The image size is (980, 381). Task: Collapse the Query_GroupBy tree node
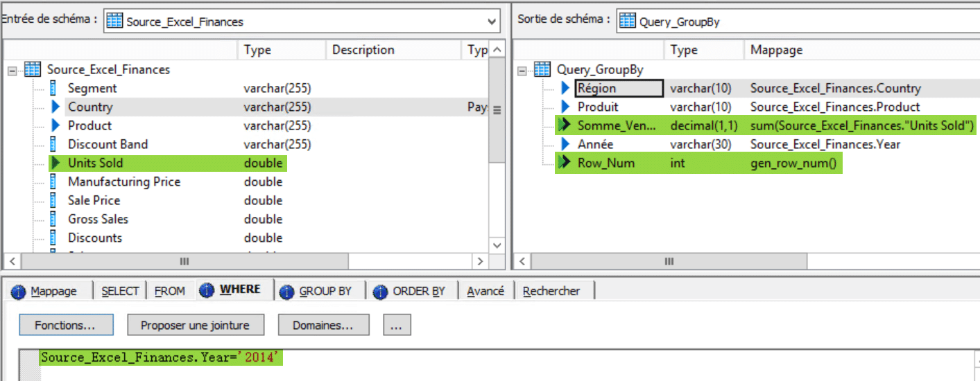click(522, 70)
